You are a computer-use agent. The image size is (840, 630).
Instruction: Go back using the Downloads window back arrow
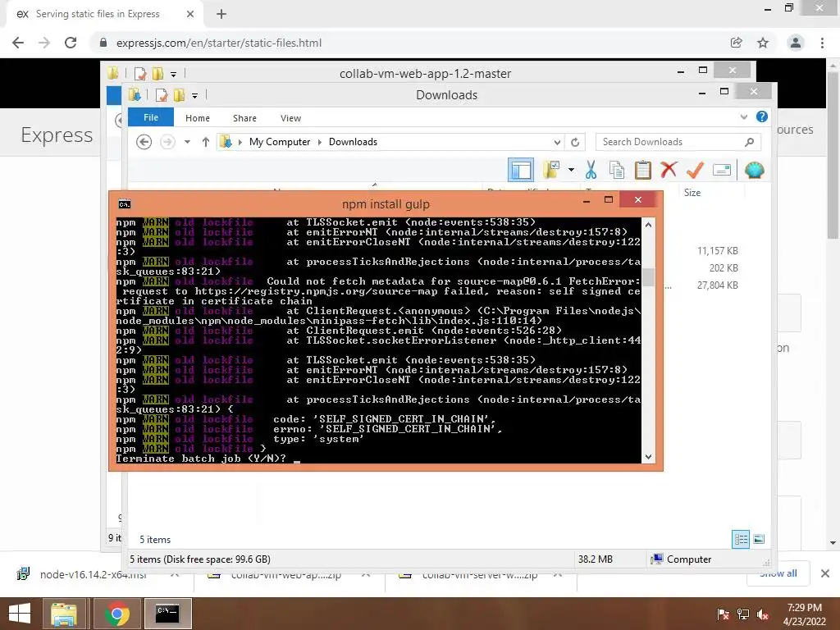(x=144, y=142)
